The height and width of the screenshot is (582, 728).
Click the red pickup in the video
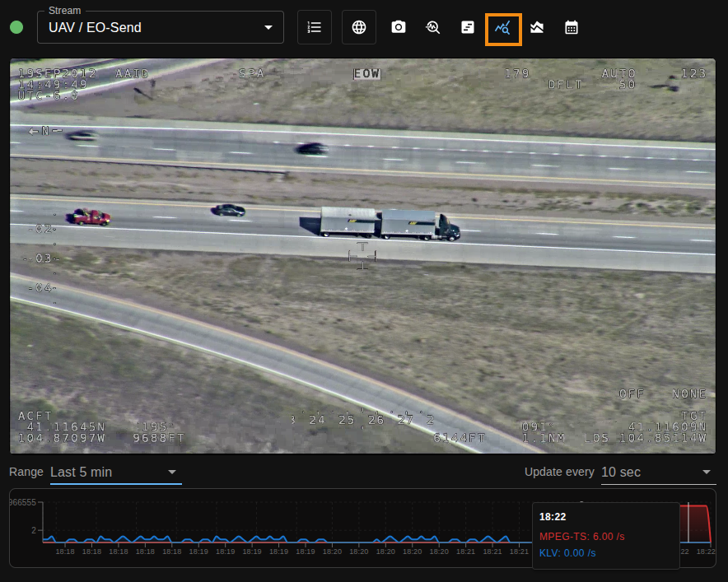coord(90,217)
